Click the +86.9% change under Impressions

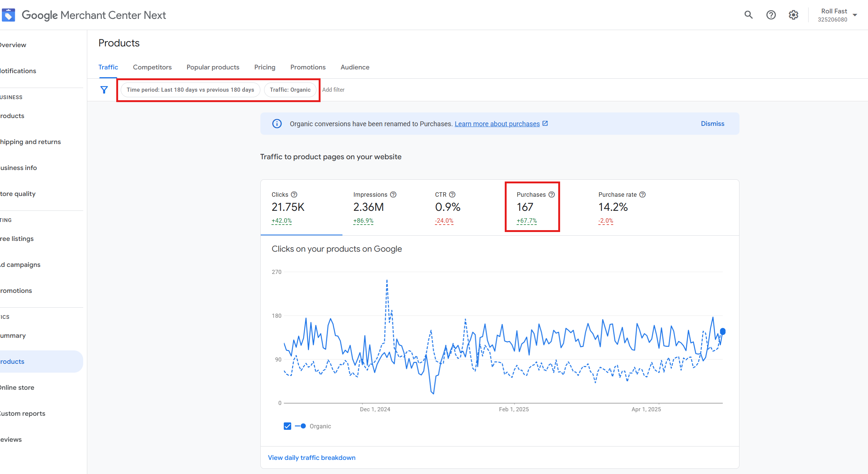tap(363, 221)
